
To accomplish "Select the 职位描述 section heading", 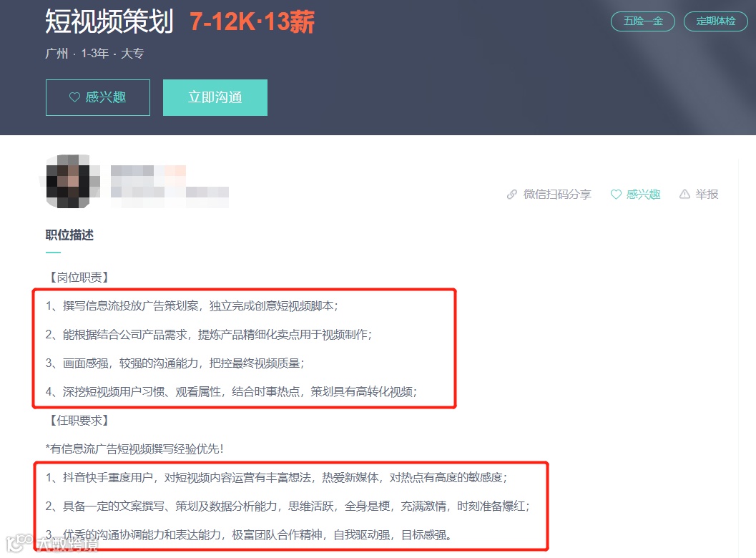I will [x=69, y=234].
